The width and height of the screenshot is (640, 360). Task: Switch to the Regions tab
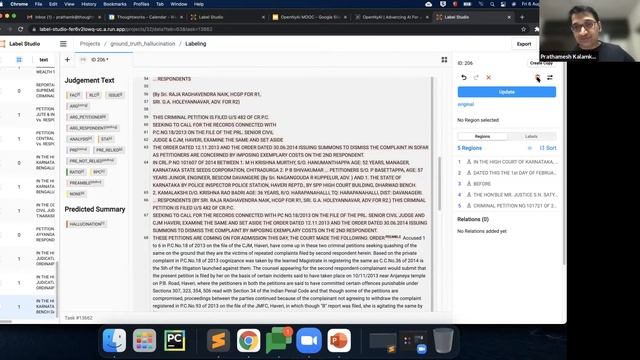point(482,136)
